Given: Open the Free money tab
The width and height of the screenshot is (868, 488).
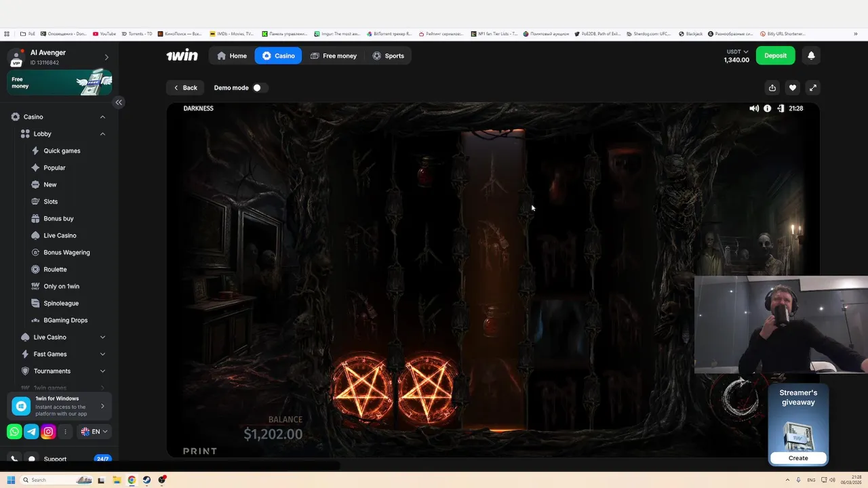Looking at the screenshot, I should click(x=334, y=56).
